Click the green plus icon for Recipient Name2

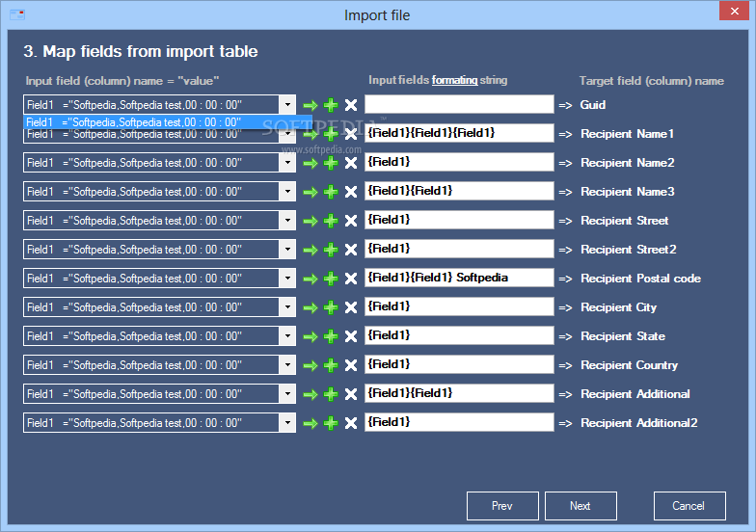click(331, 163)
